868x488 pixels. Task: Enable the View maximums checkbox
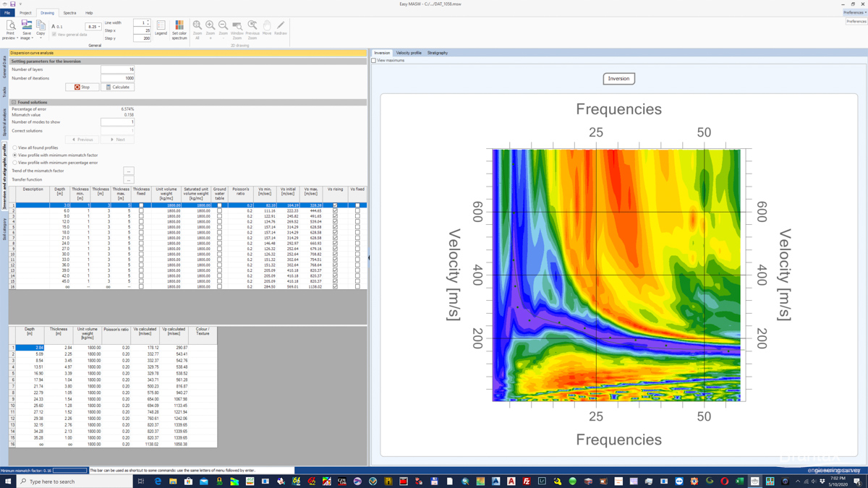pos(374,61)
